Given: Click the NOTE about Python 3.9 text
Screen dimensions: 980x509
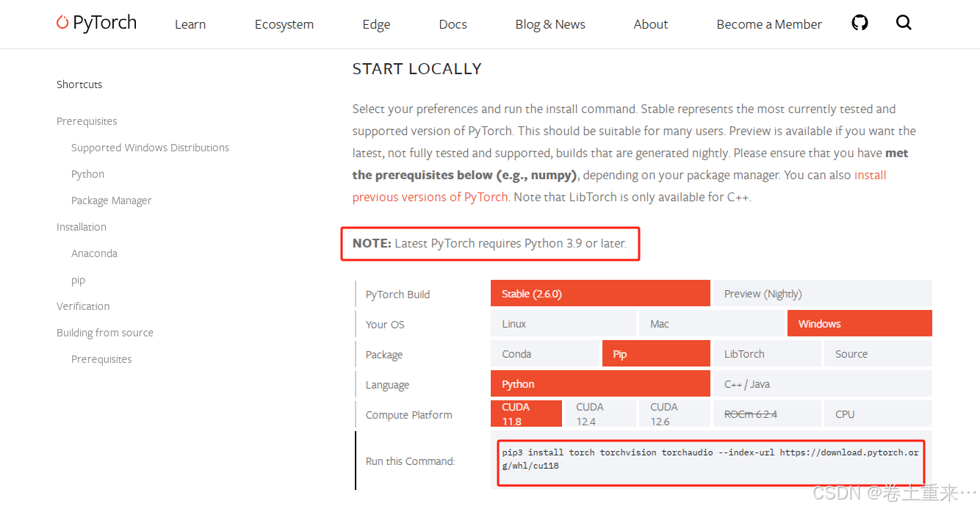Looking at the screenshot, I should 490,243.
